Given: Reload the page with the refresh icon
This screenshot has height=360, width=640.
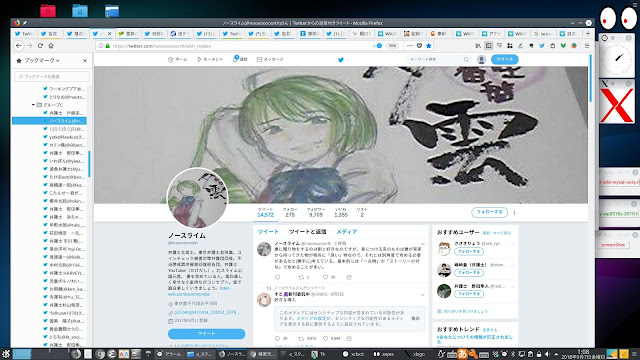Looking at the screenshot, I should pos(40,46).
